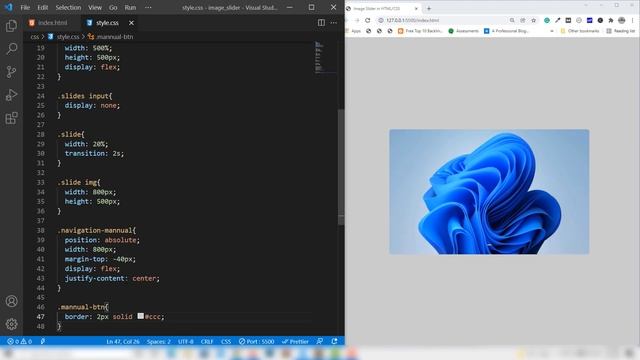
Task: Open Apps bookmark shortcut
Action: tap(353, 31)
